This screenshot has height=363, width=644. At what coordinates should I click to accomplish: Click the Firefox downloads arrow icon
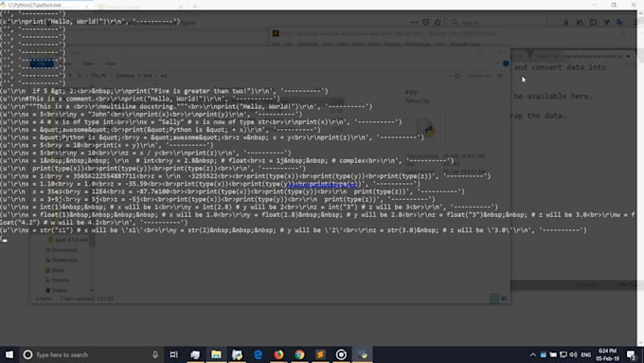point(566,22)
